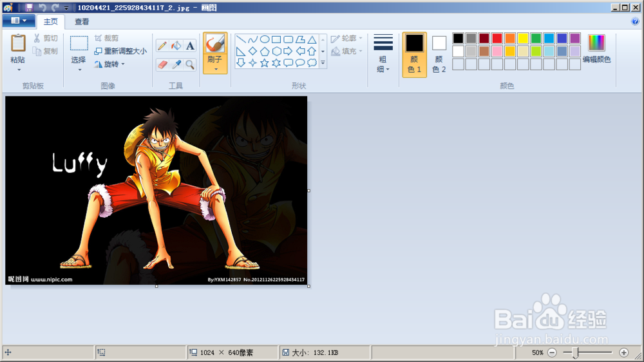
Task: Select the pentagon shape
Action: (x=265, y=52)
